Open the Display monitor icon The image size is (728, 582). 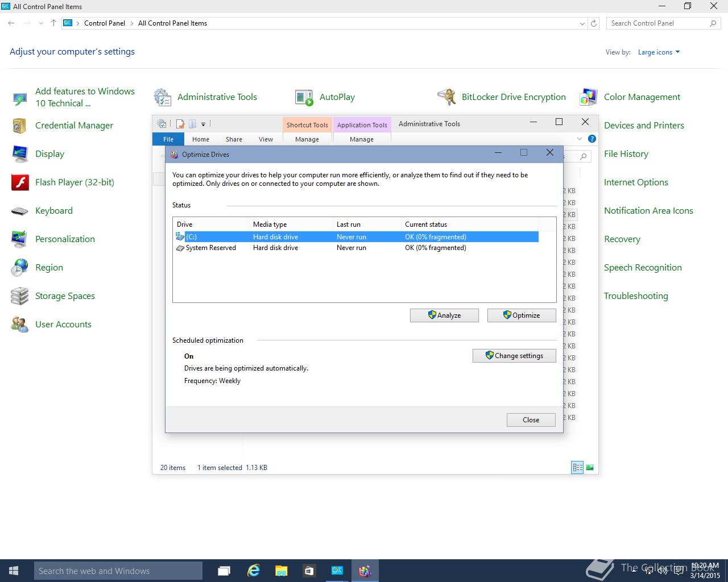(x=20, y=154)
